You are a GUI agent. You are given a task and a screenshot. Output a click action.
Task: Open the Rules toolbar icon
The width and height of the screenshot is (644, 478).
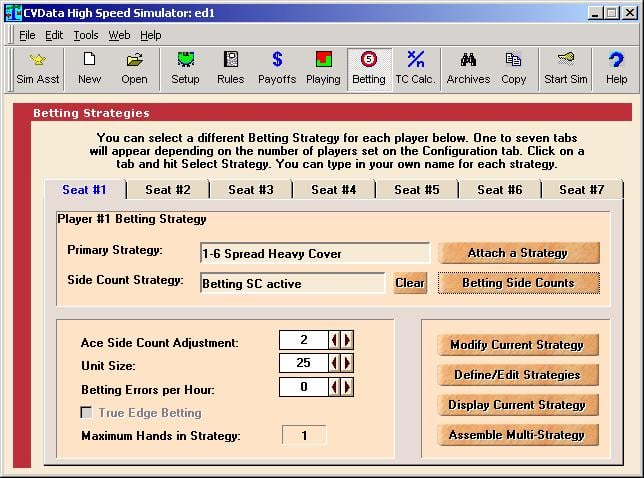[230, 68]
